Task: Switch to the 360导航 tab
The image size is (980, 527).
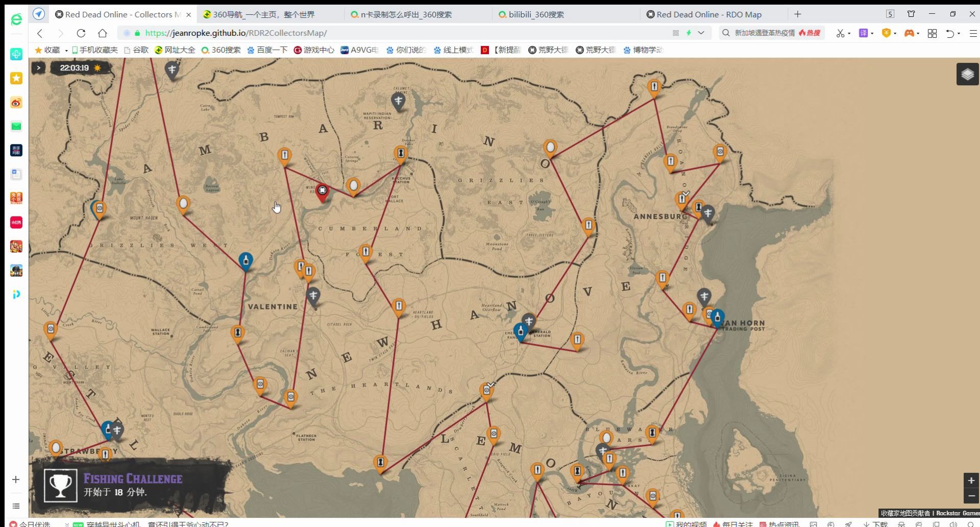Action: point(258,14)
